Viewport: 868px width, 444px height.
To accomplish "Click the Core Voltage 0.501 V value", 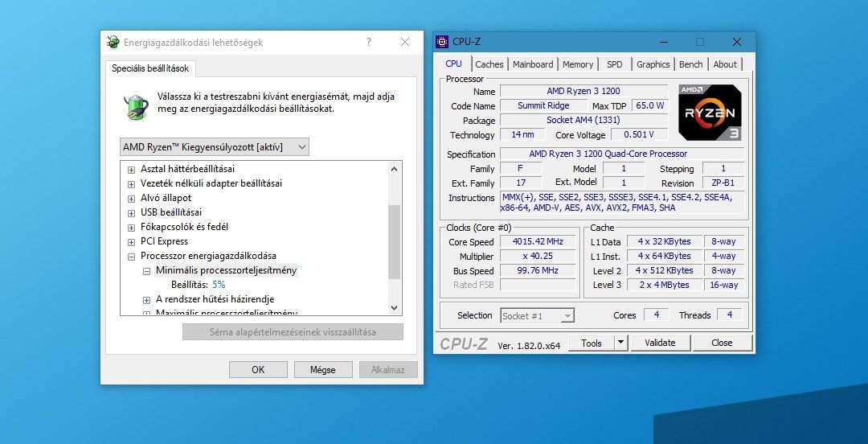I will click(x=639, y=134).
